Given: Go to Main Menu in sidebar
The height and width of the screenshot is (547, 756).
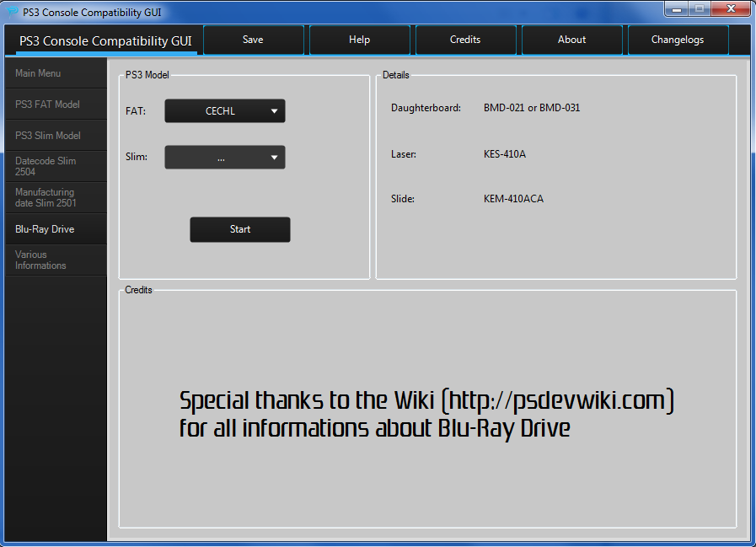Looking at the screenshot, I should 56,73.
